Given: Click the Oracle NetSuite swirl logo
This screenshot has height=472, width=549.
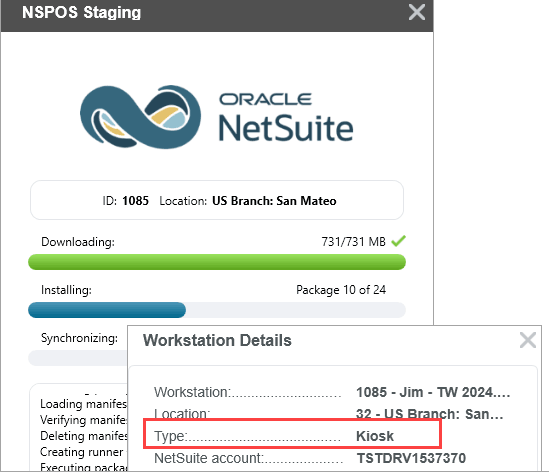Looking at the screenshot, I should pos(140,117).
